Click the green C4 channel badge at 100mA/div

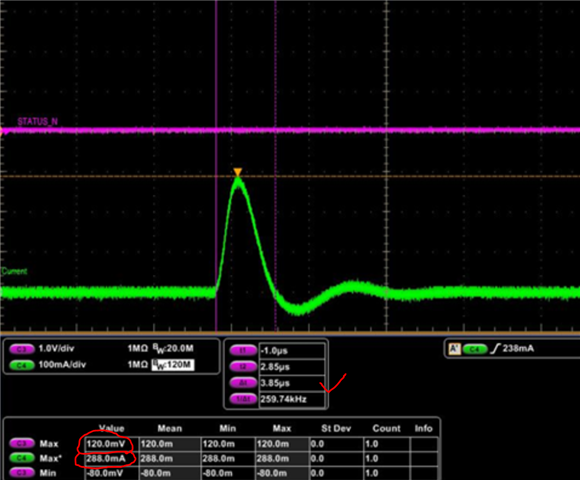22,365
